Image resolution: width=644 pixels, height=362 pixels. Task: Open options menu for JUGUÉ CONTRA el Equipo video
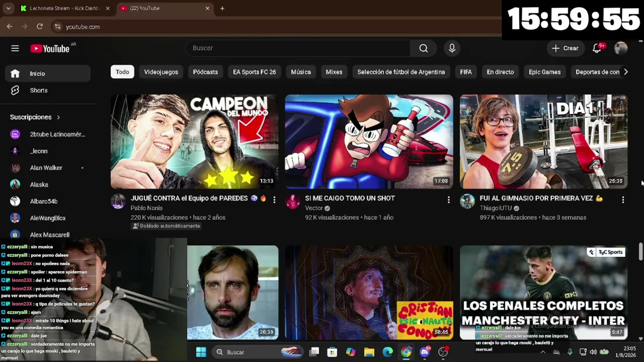click(x=274, y=200)
